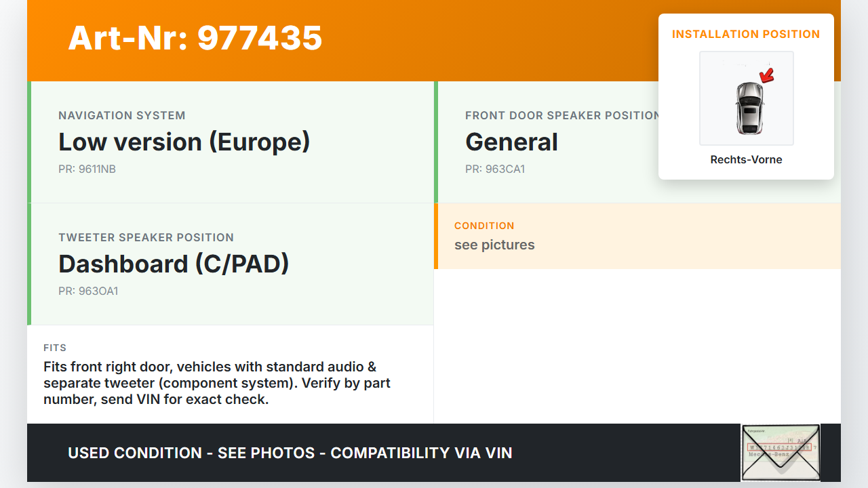Click the orange Condition label

pos(484,226)
